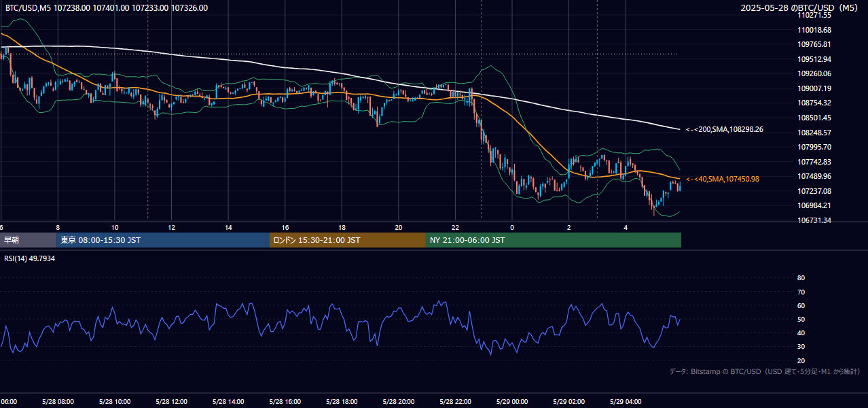Click price axis value 106731.34
The width and height of the screenshot is (868, 408).
pos(816,220)
